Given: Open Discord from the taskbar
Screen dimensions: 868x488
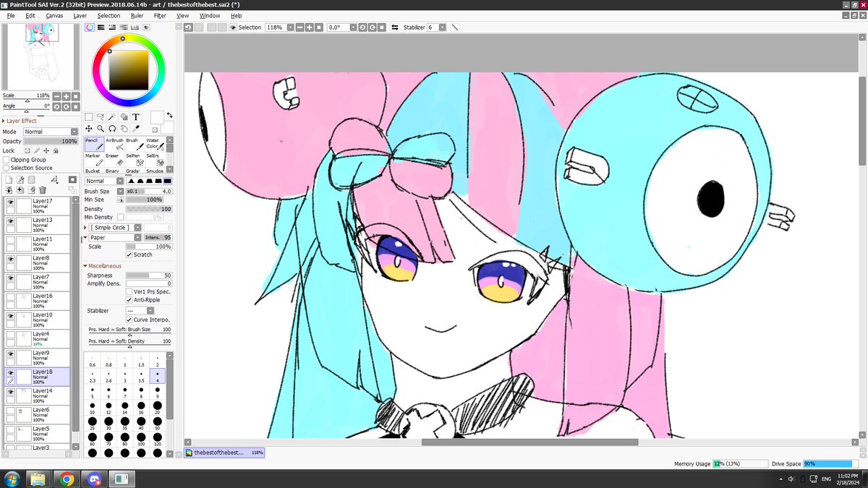Looking at the screenshot, I should tap(94, 479).
